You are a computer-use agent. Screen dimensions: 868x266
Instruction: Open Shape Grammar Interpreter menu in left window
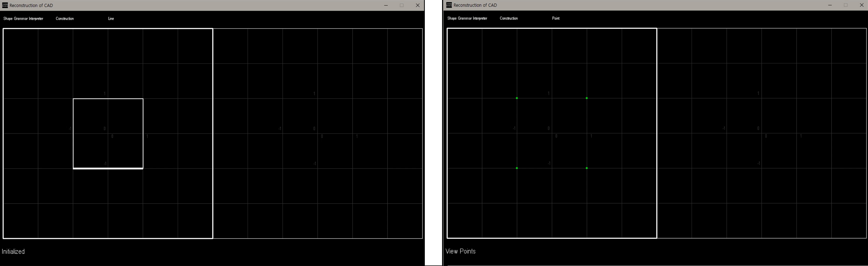23,19
